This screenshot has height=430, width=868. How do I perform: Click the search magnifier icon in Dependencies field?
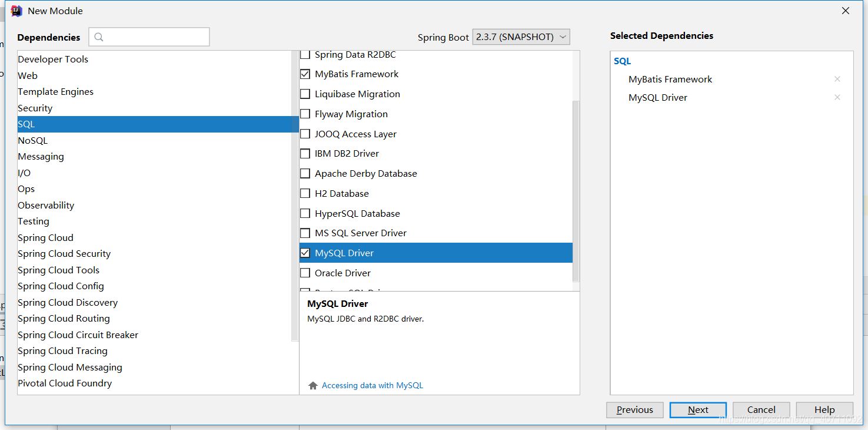tap(99, 37)
